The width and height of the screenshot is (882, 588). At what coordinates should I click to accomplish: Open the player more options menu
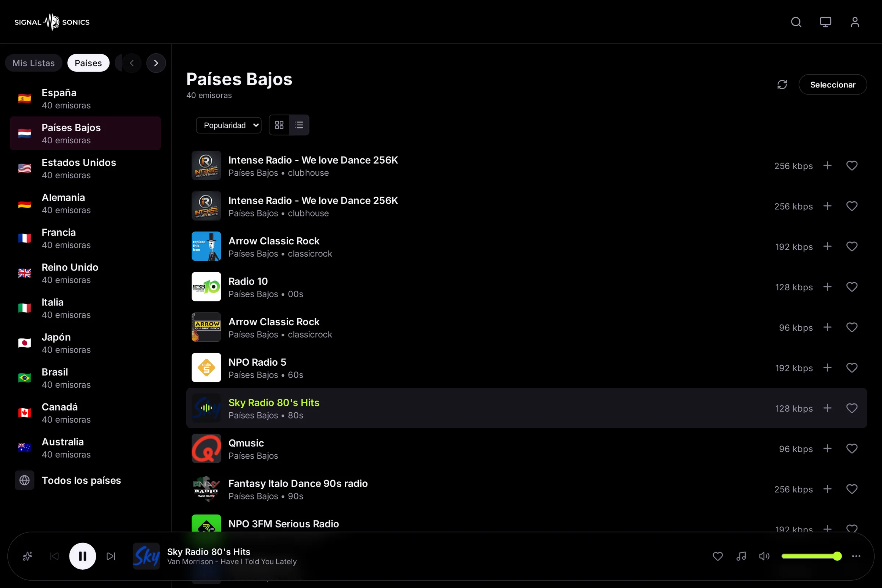click(x=856, y=556)
